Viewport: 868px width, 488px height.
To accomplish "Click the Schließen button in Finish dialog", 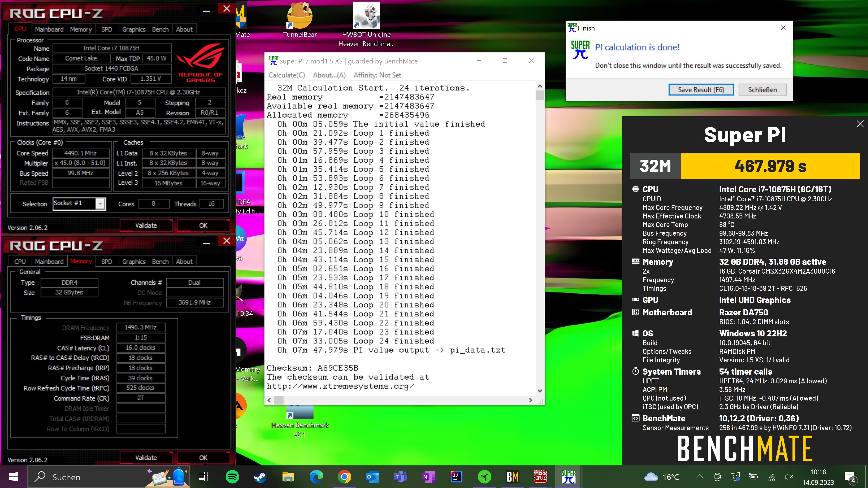I will pos(762,90).
